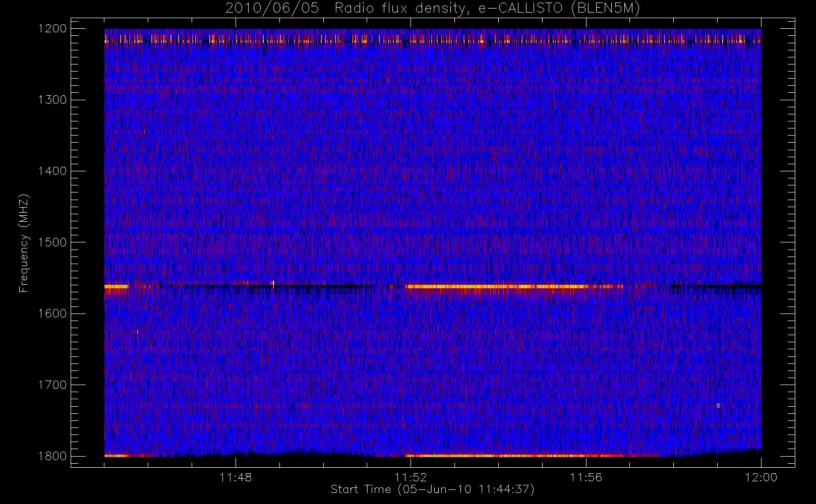Click the 11:56 time tick label

[586, 477]
